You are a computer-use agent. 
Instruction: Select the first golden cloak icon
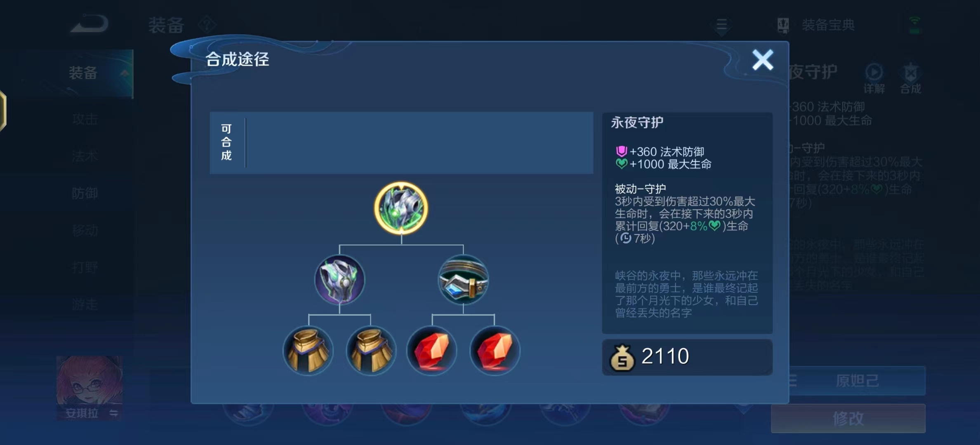308,351
